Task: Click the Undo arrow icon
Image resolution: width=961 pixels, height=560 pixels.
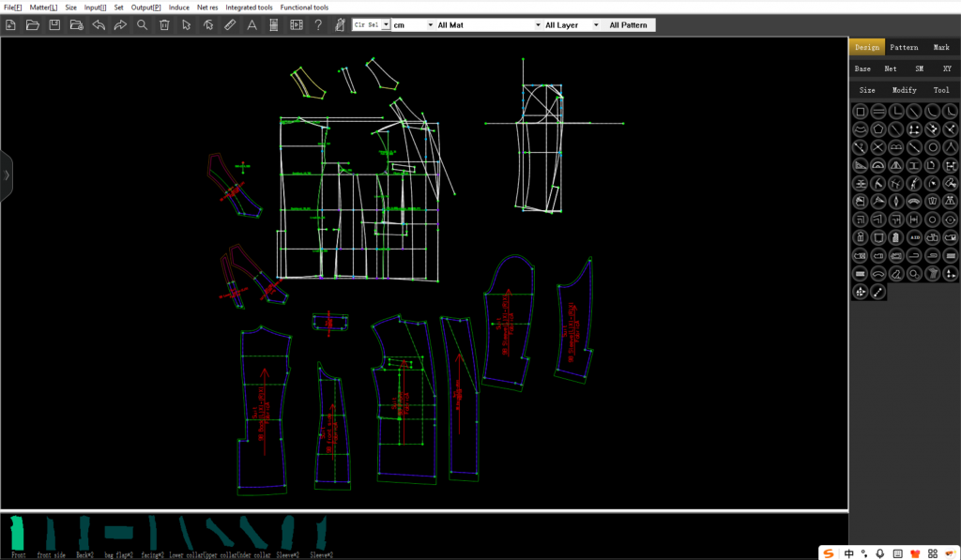Action: pyautogui.click(x=99, y=25)
